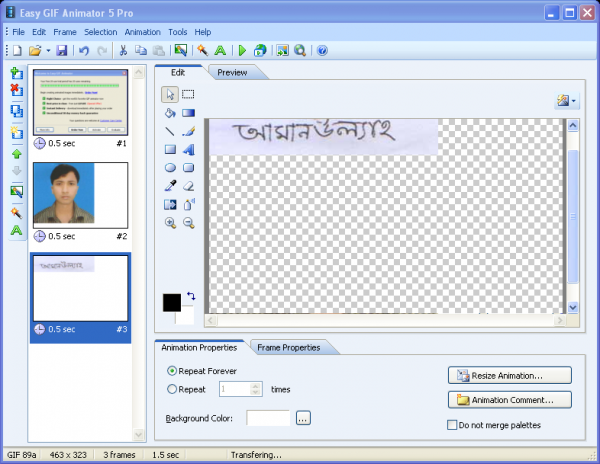Select the pointer arrow tool
The height and width of the screenshot is (464, 600).
pos(170,94)
